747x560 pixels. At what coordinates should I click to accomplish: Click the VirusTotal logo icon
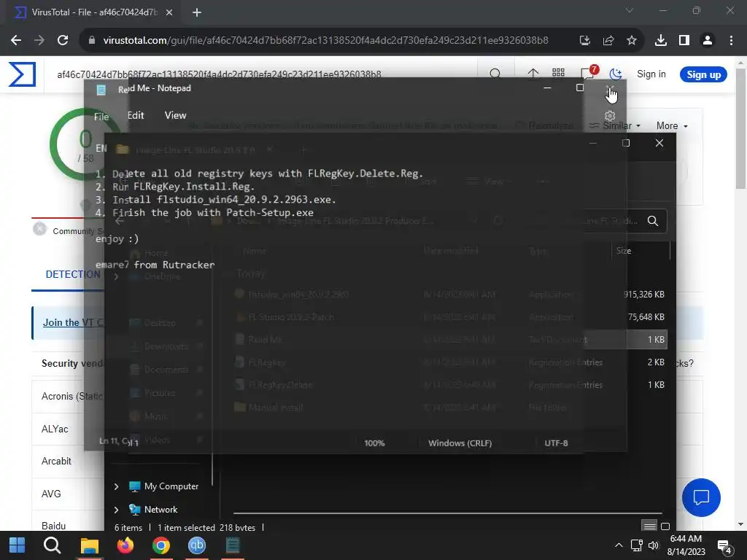point(23,74)
